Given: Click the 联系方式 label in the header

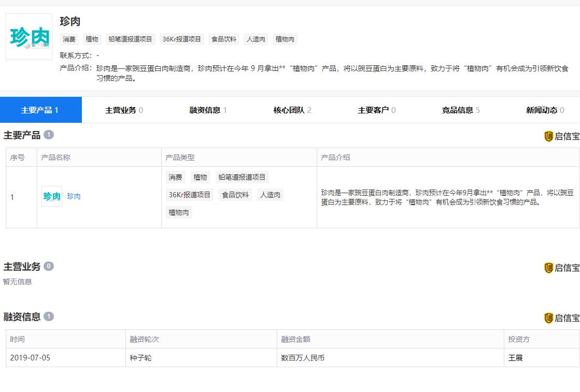Looking at the screenshot, I should (76, 55).
